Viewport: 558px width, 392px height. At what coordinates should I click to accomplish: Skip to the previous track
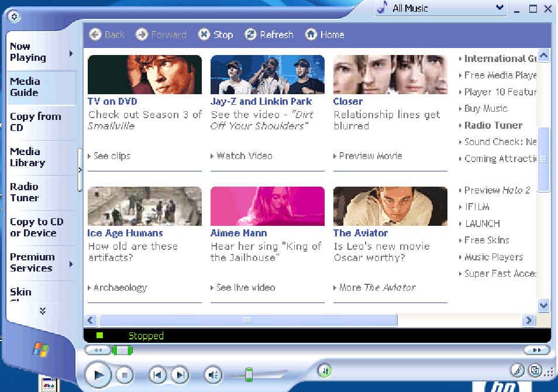point(157,375)
